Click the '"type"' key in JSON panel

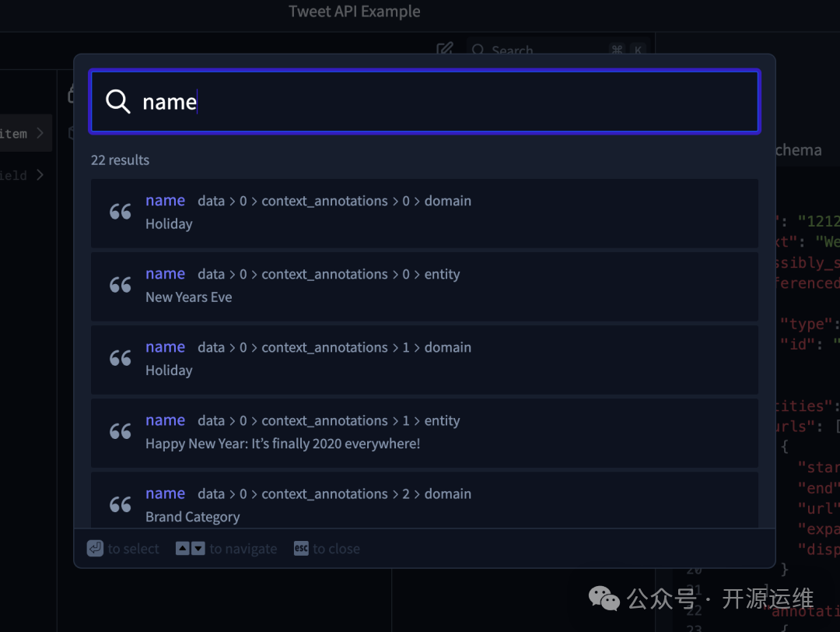pos(807,325)
